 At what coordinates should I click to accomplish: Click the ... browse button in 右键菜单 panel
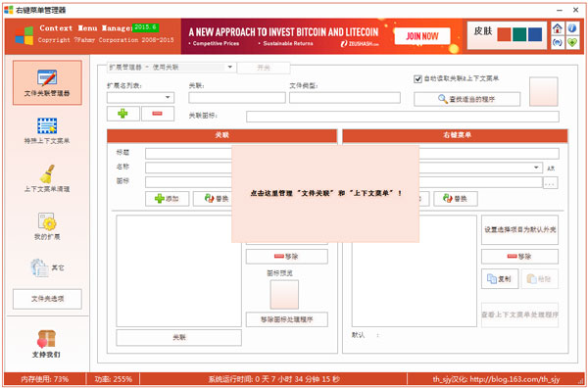(x=551, y=182)
